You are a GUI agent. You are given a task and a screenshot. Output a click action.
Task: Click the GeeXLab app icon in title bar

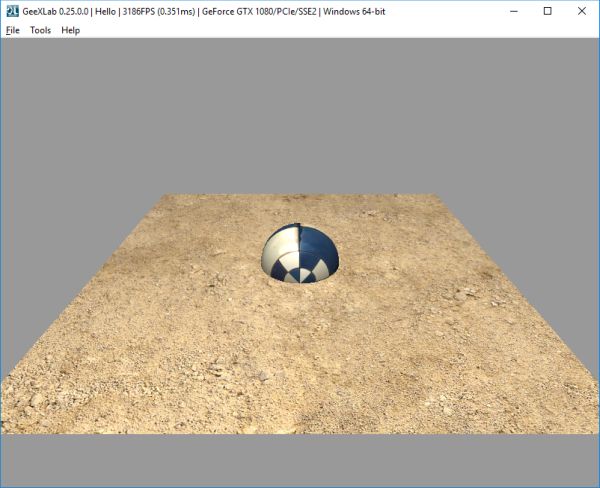(12, 11)
